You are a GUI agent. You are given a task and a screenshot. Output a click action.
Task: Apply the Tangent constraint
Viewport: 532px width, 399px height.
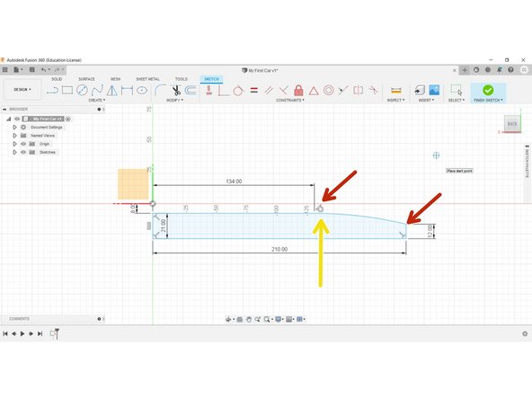click(238, 90)
